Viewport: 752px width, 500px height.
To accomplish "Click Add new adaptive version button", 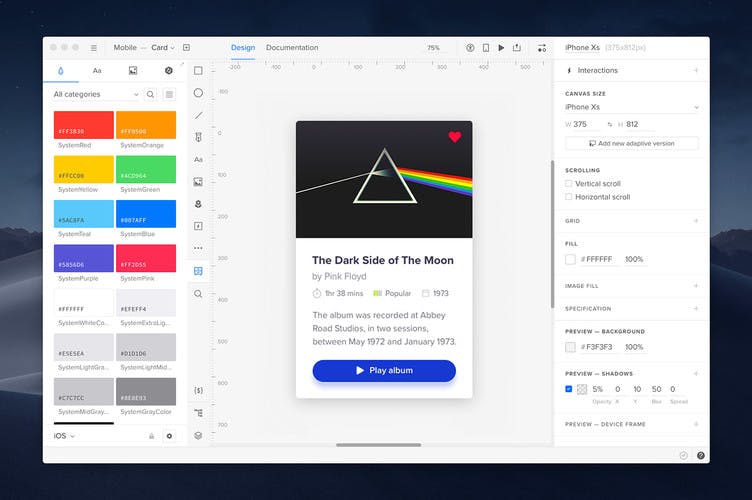I will (x=632, y=143).
